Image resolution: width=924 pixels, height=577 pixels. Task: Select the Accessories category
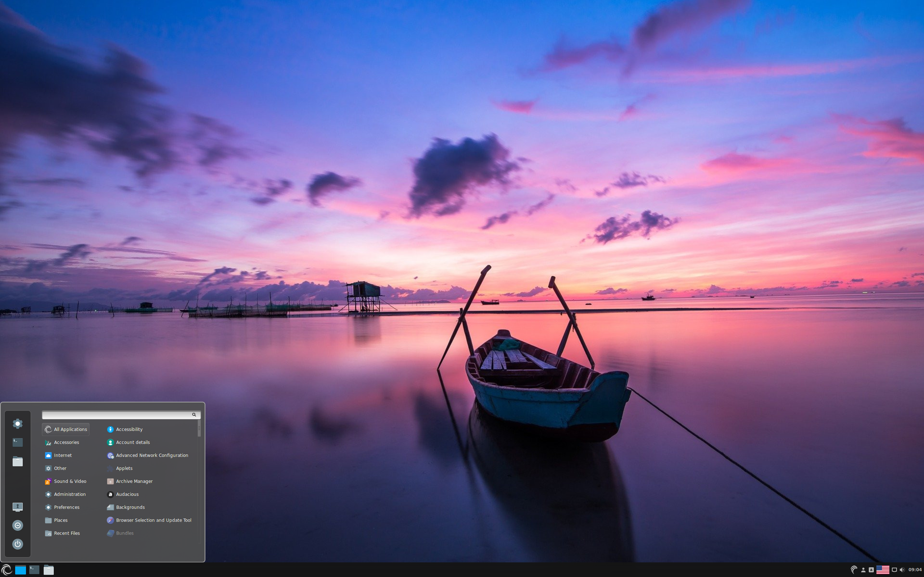[66, 442]
